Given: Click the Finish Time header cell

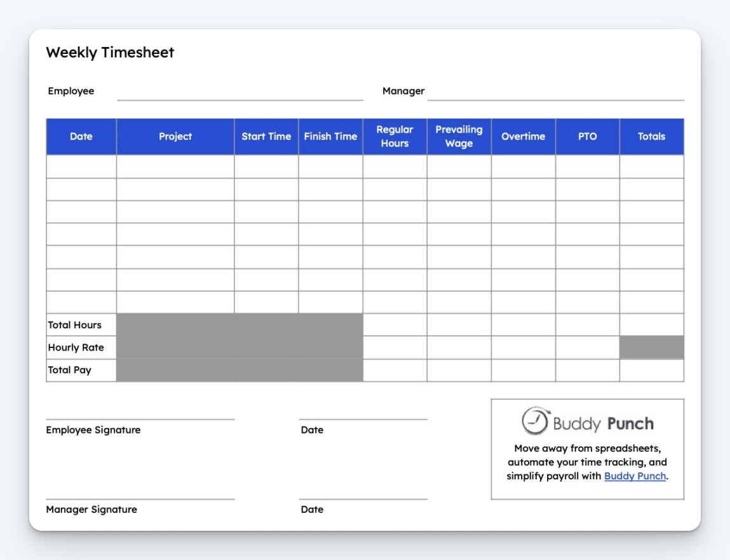Looking at the screenshot, I should click(331, 136).
